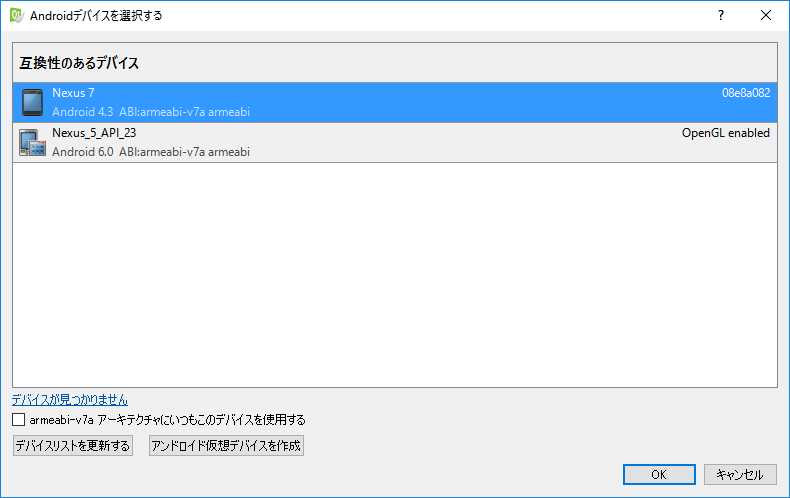The image size is (790, 498).
Task: Close the Android device selection dialog
Action: [766, 16]
